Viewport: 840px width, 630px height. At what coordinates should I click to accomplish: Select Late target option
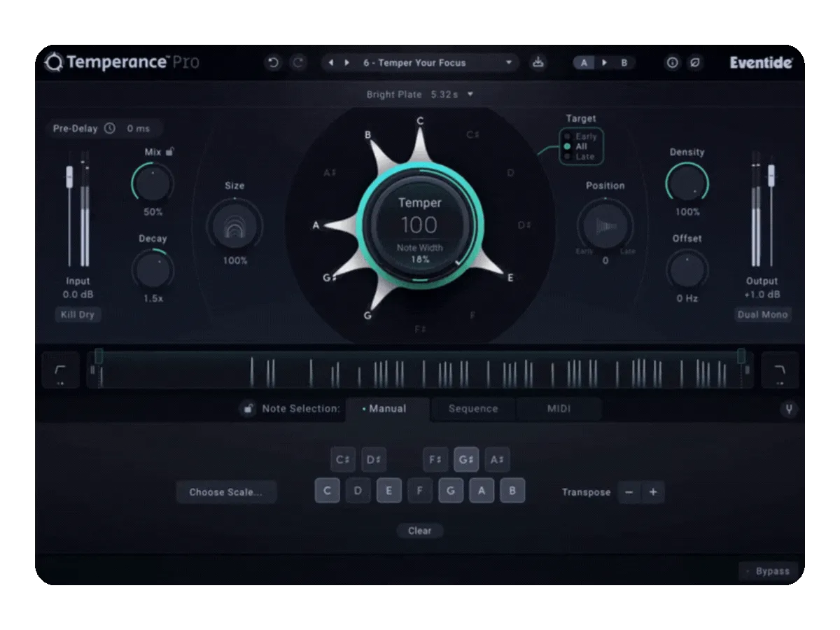580,156
